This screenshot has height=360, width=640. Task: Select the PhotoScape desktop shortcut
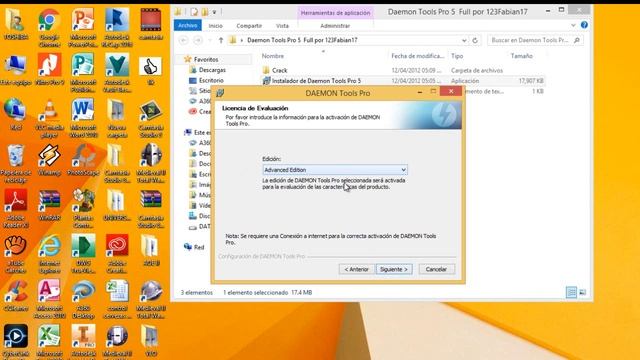pos(83,160)
